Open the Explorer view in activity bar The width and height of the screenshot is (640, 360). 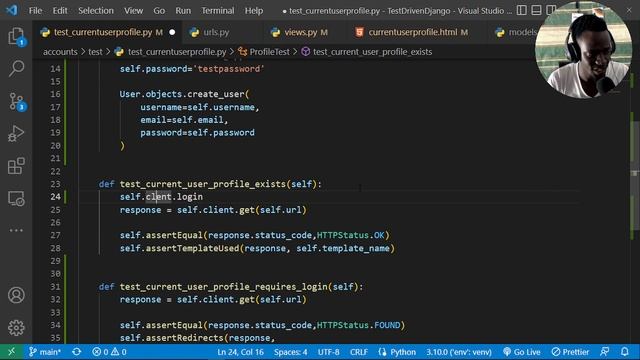pos(16,36)
